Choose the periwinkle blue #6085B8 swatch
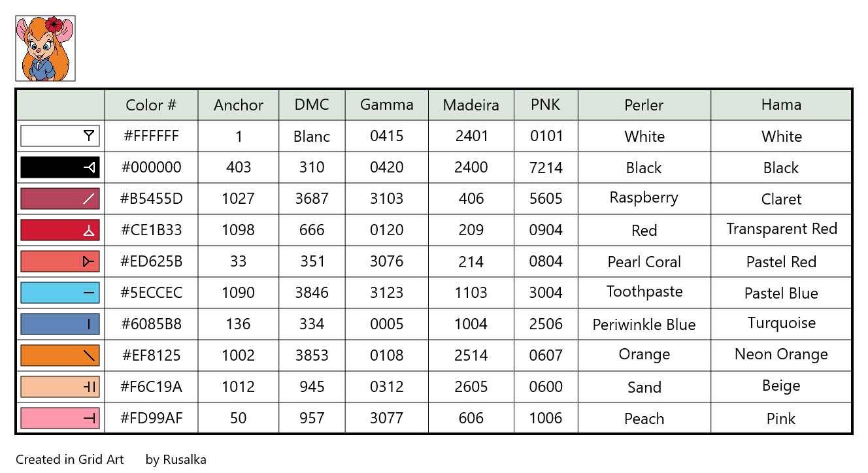 (60, 324)
